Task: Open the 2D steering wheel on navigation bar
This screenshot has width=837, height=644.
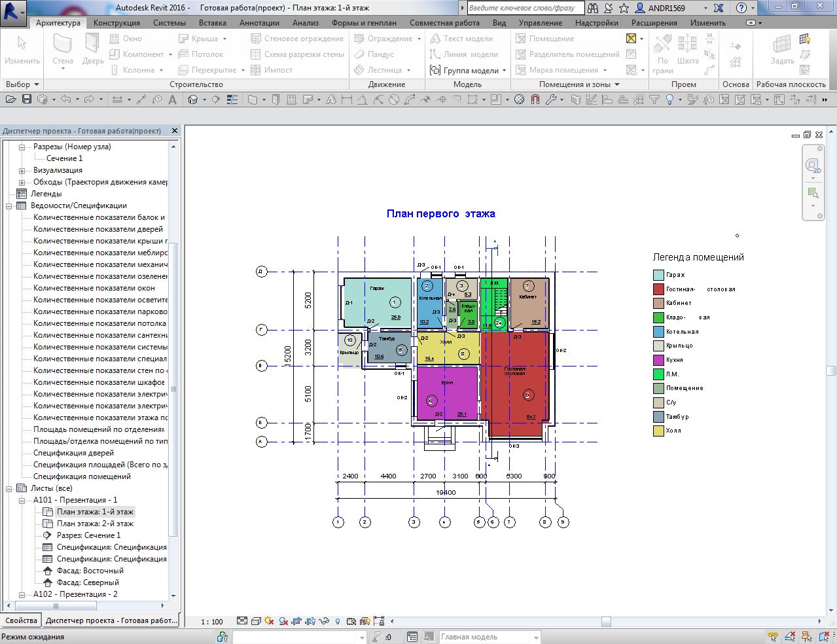Action: point(813,166)
